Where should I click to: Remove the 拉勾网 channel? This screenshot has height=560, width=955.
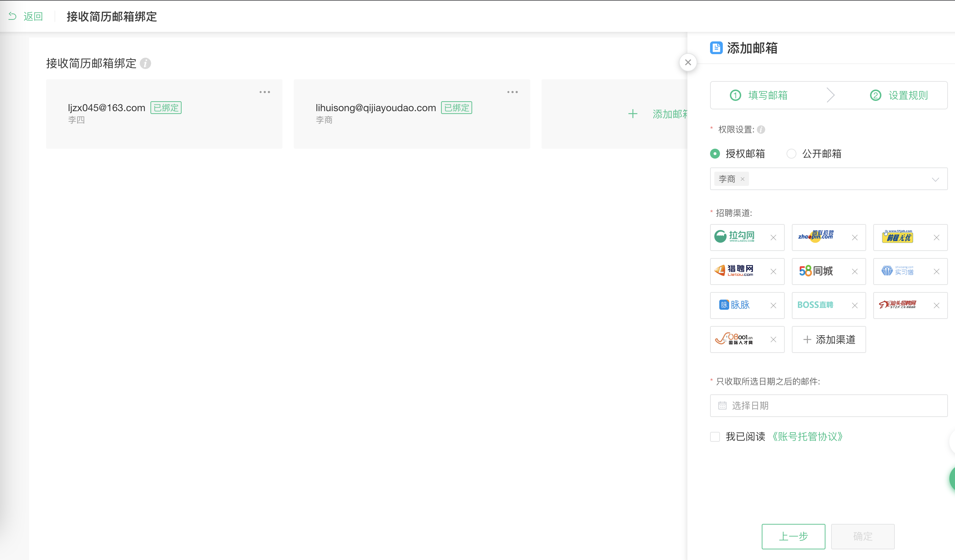point(773,238)
